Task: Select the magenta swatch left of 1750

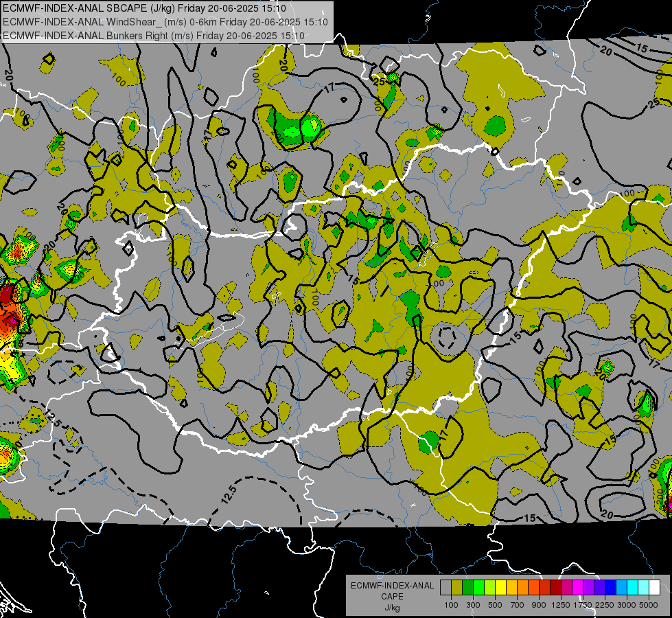Action: pos(578,588)
